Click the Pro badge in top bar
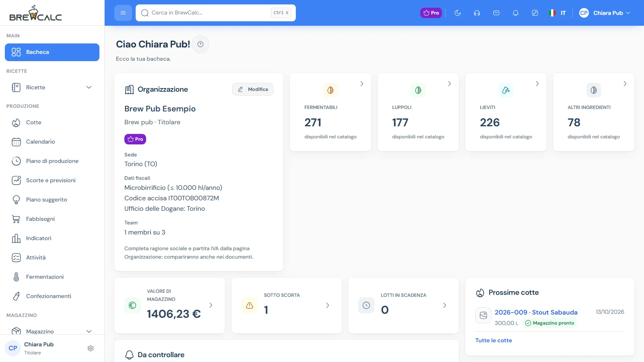Image resolution: width=644 pixels, height=362 pixels. pos(431,13)
